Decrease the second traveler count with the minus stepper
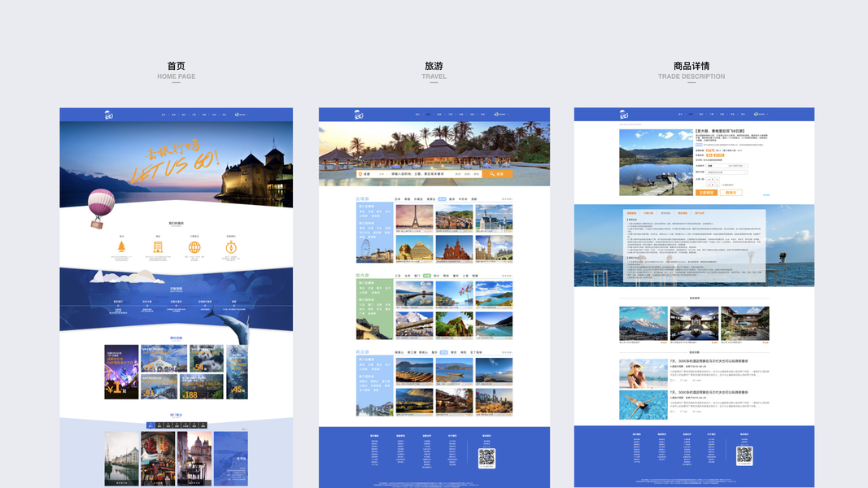 tap(708, 185)
